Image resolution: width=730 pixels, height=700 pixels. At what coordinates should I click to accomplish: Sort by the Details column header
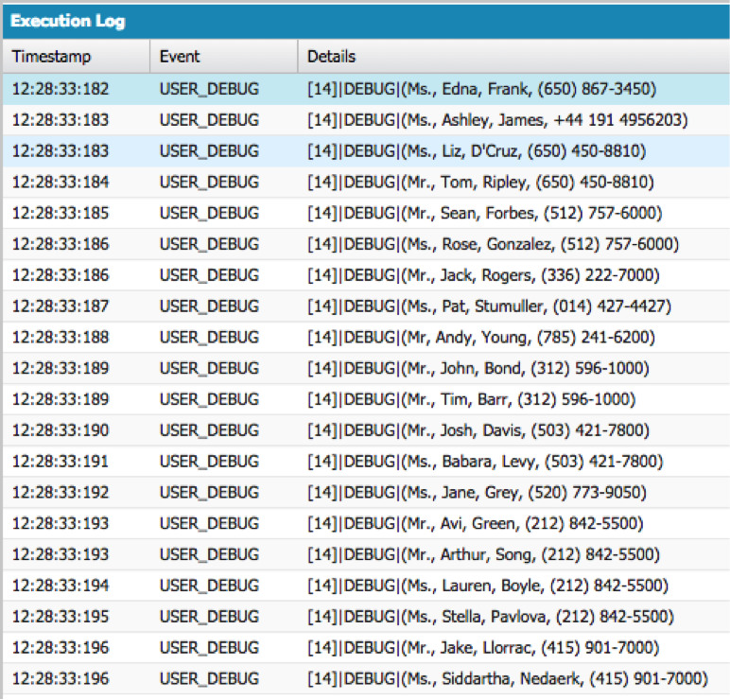click(x=513, y=57)
